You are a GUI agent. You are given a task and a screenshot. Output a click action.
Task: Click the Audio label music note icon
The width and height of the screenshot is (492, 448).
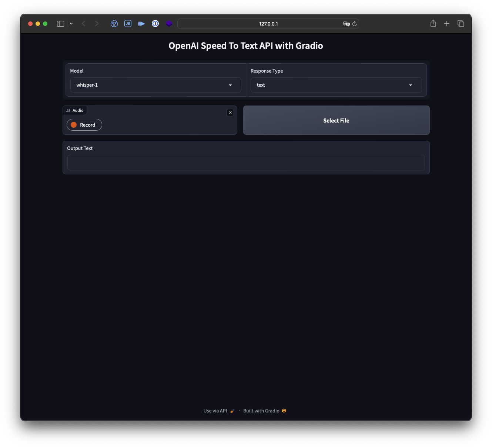(68, 110)
